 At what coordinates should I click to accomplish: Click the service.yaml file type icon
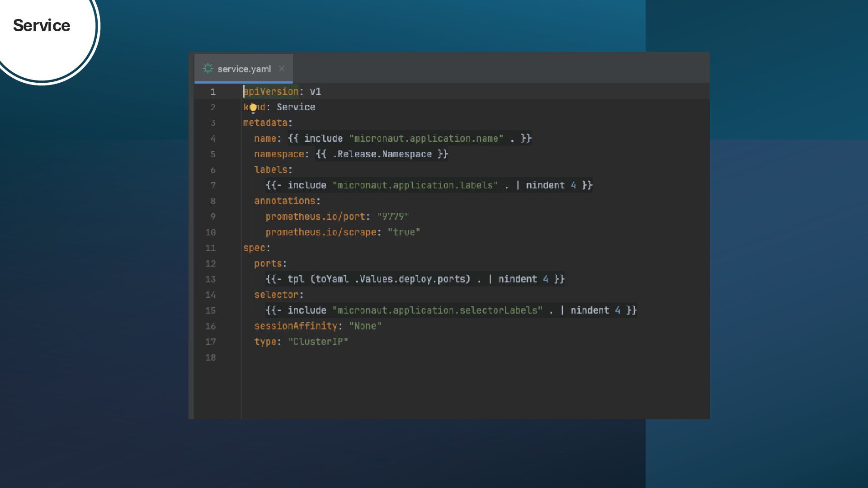[208, 69]
